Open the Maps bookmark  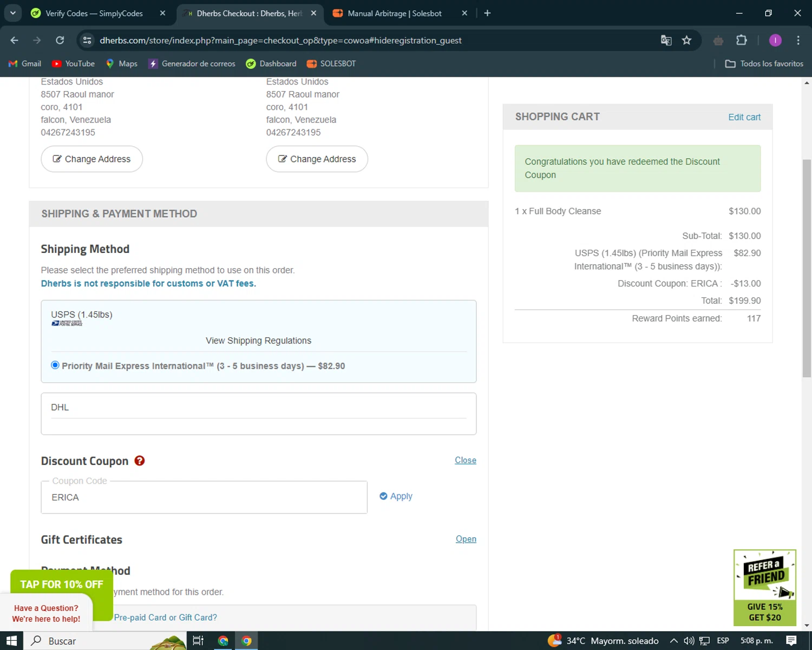[121, 63]
